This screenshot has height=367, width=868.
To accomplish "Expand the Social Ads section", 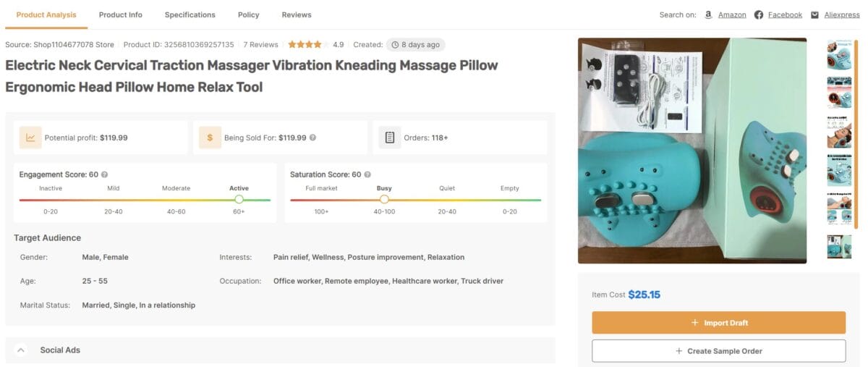I will (x=21, y=350).
